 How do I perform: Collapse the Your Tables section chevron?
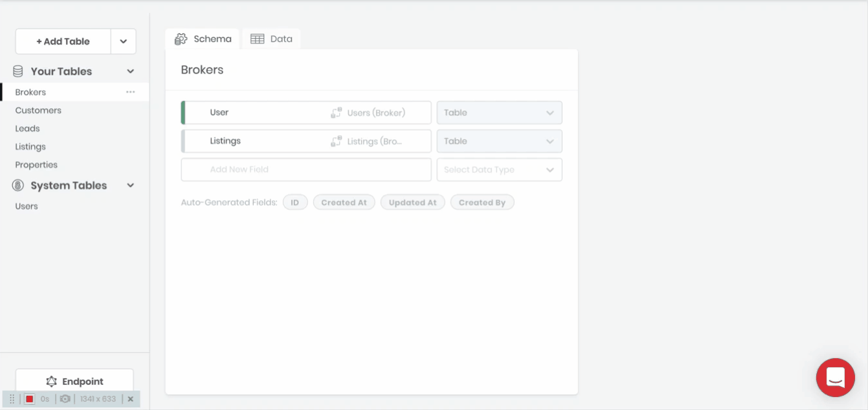click(130, 71)
